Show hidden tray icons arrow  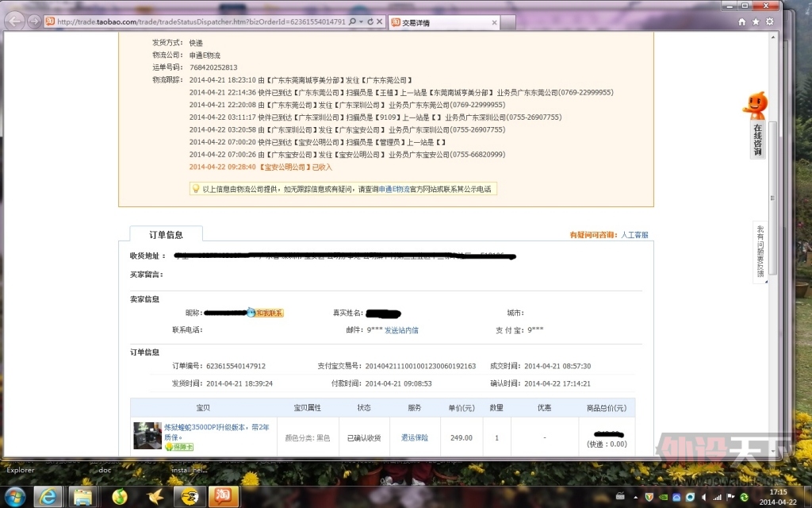tap(635, 497)
